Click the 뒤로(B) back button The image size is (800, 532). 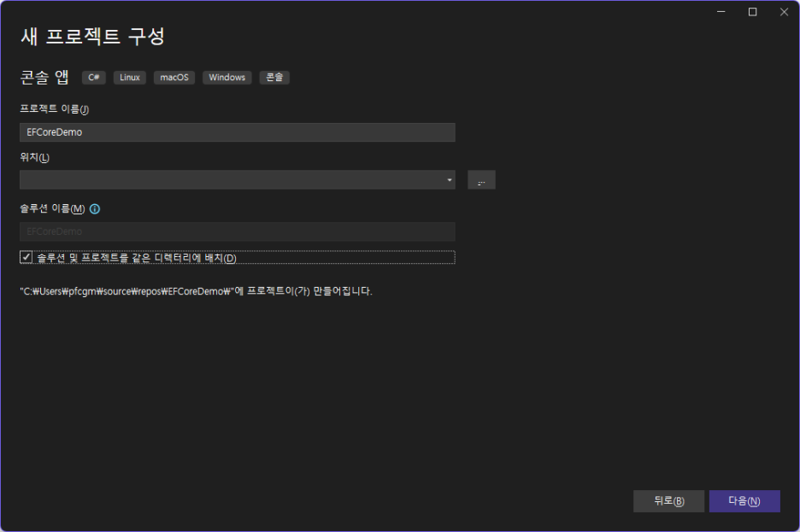[669, 501]
